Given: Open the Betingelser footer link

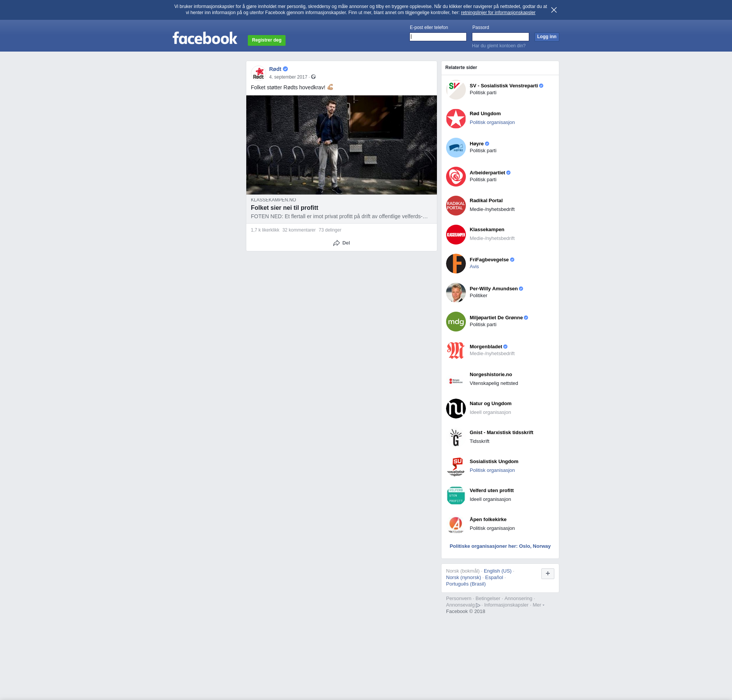Looking at the screenshot, I should 488,599.
